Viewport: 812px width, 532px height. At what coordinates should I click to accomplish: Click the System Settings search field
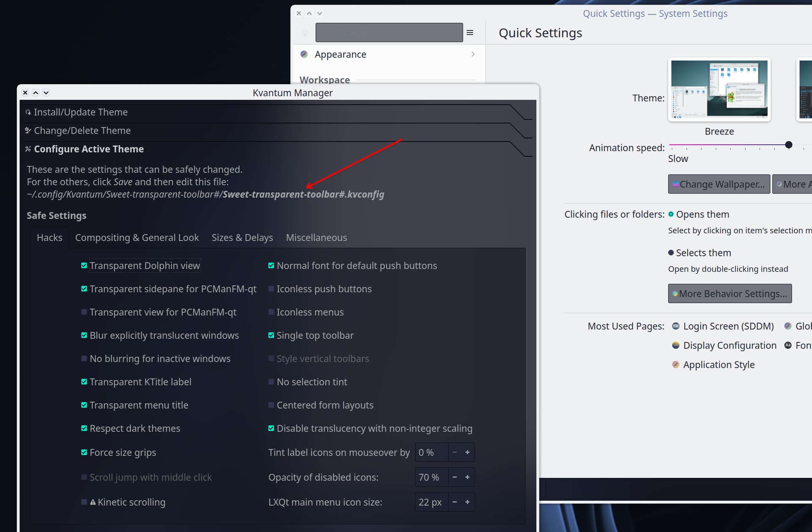tap(389, 33)
